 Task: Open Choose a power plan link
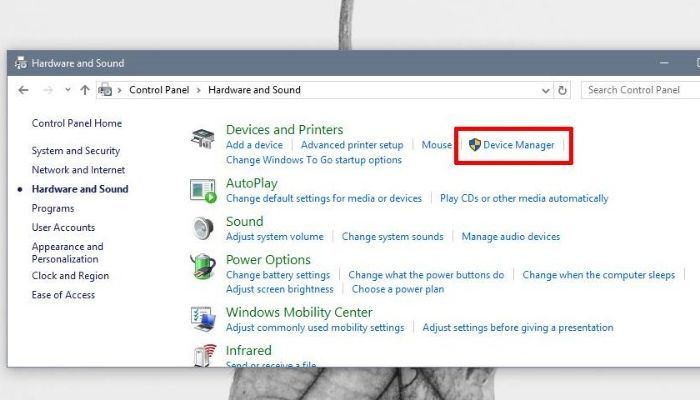click(x=397, y=289)
